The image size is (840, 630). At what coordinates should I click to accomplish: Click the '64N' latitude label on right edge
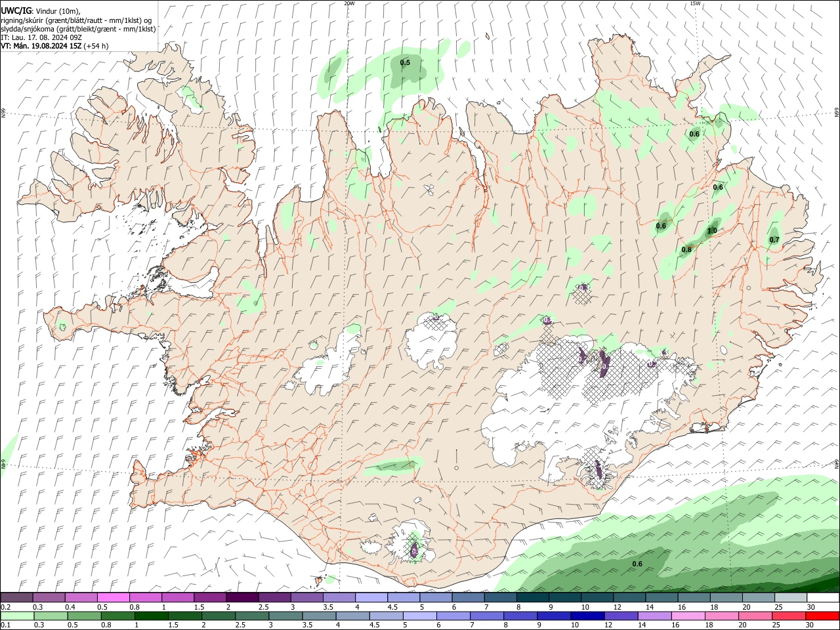coord(837,463)
